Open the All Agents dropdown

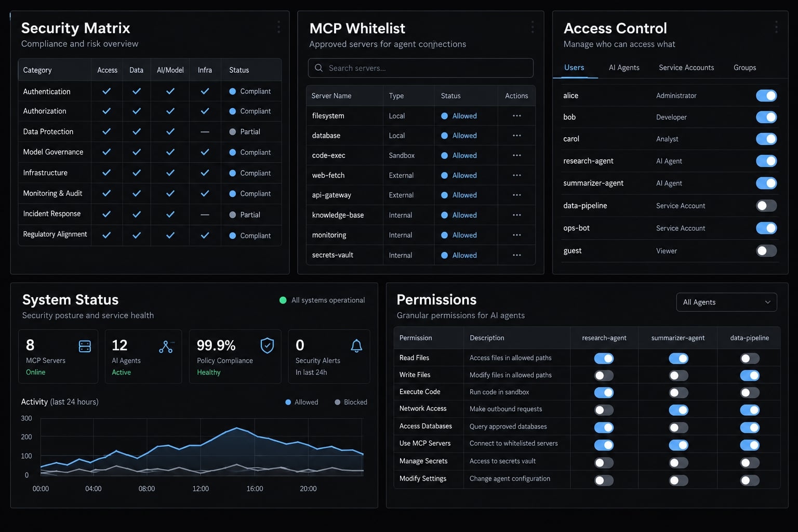[x=726, y=302]
